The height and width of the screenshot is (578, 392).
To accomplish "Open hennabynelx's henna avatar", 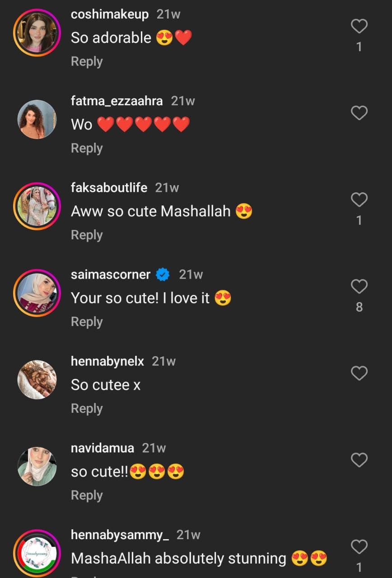I will (37, 379).
